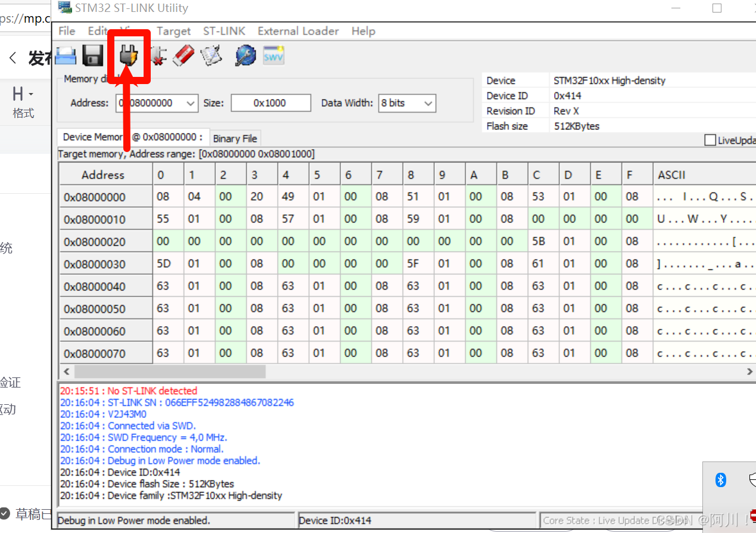Screen dimensions: 756x533
Task: Select row address 0x08000040
Action: click(105, 286)
